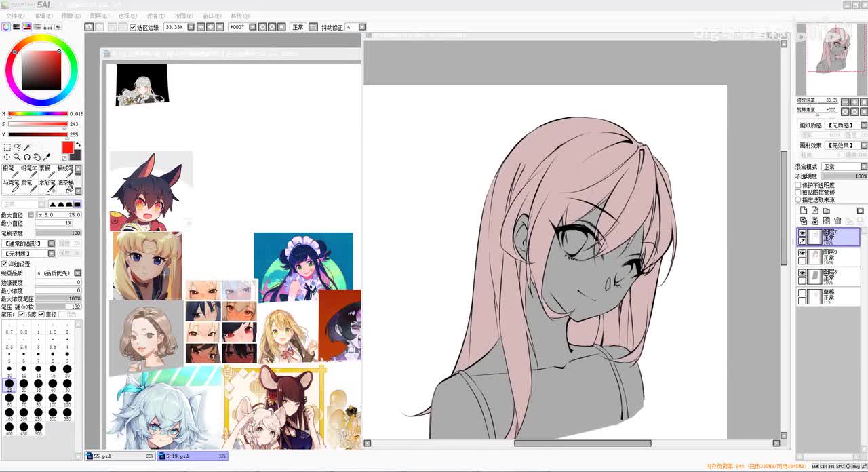
Task: Create new layer in layers panel
Action: tap(804, 210)
